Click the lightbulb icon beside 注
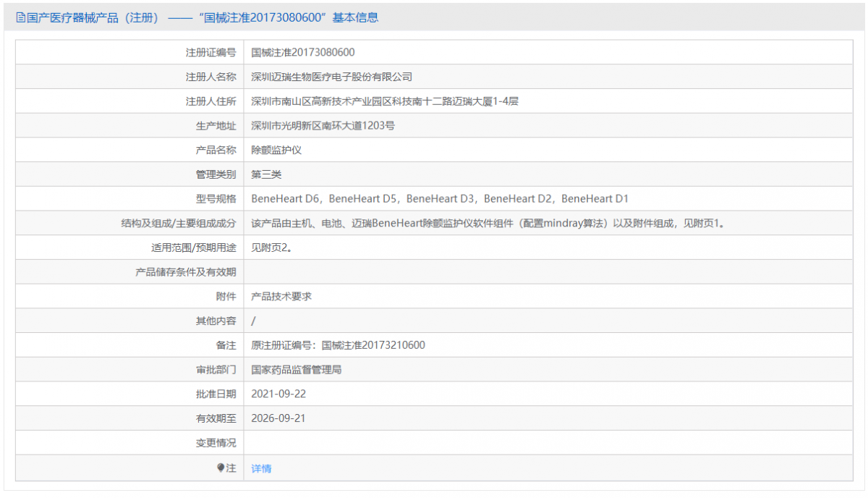This screenshot has width=868, height=498. (x=221, y=468)
